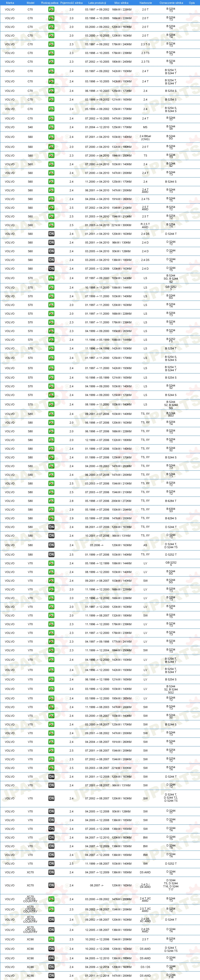200x980 pixels.
Task: Click the Opis column header
Action: pos(192,3)
